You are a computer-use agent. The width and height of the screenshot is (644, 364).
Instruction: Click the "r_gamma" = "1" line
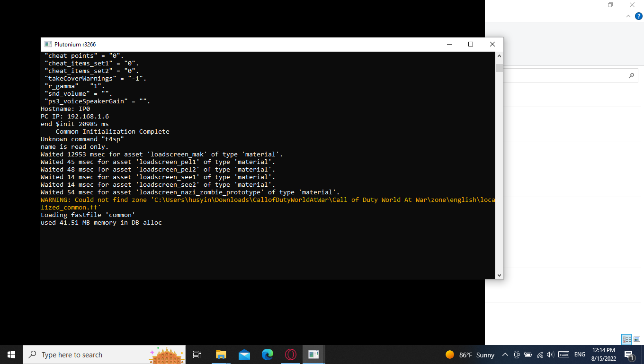75,86
